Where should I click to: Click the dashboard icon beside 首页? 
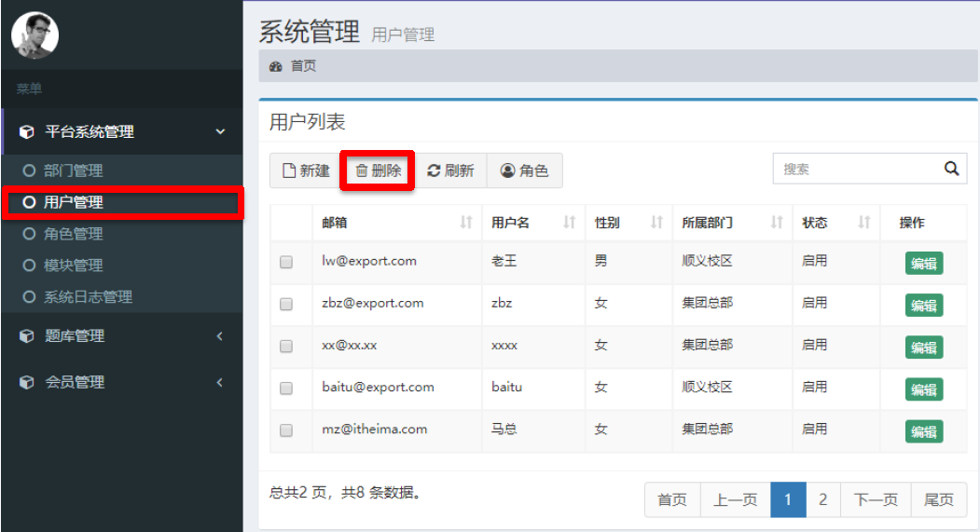pos(275,67)
